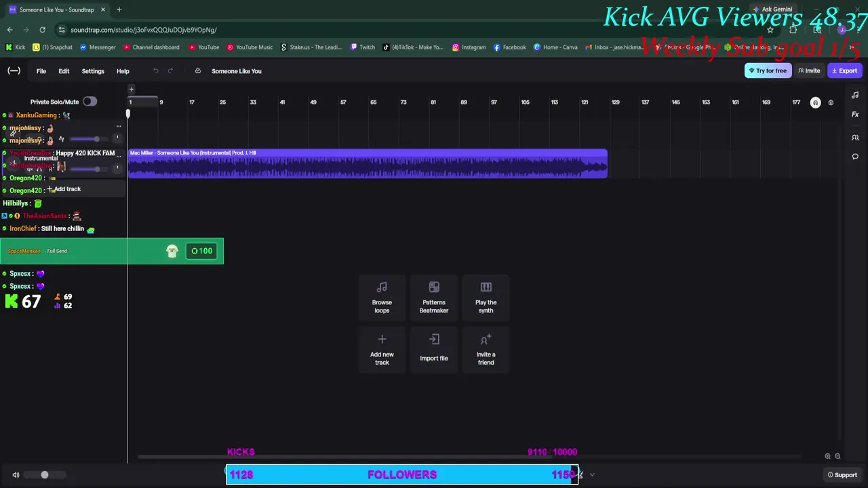Click the Export button

[x=844, y=70]
